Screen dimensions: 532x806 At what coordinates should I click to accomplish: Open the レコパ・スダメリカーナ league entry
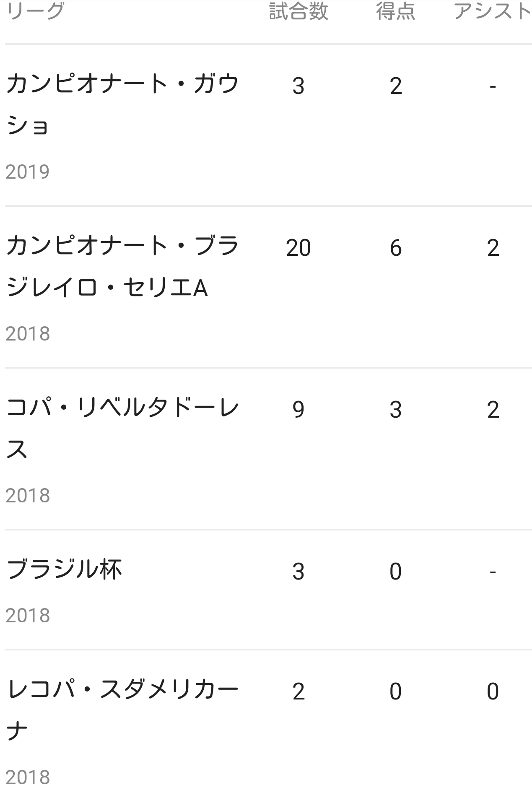pos(122,710)
